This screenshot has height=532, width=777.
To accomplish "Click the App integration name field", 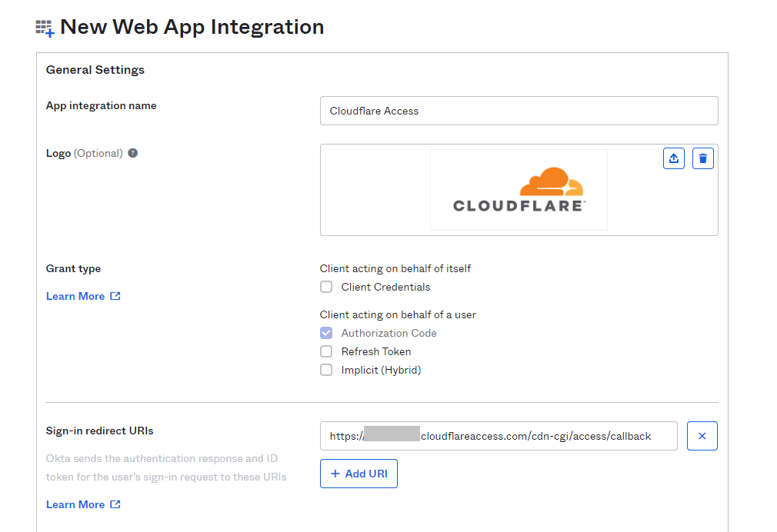I will (519, 111).
